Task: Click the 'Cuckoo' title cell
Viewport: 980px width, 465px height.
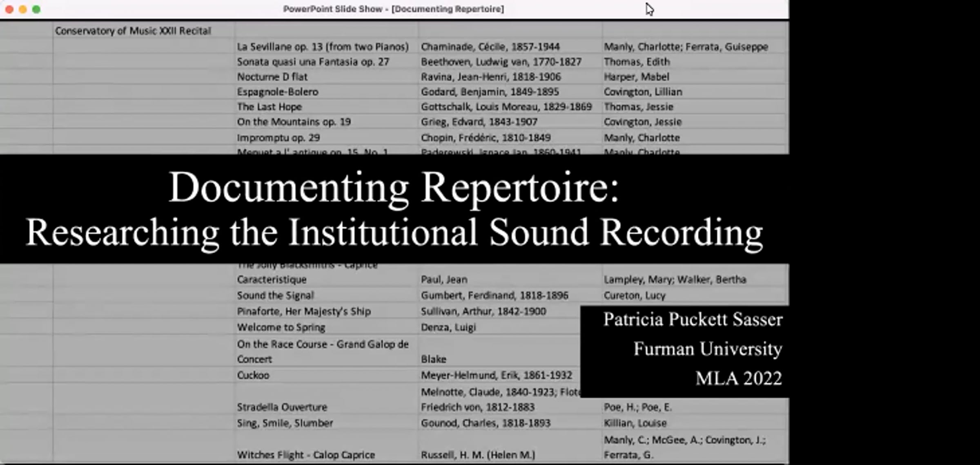Action: (253, 375)
